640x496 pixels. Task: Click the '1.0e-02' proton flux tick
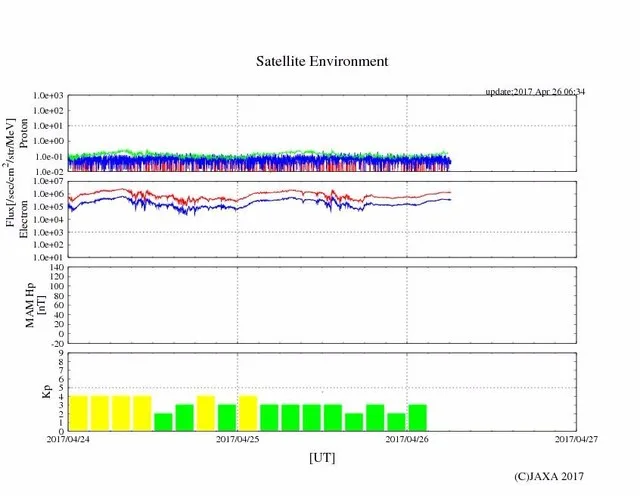[x=49, y=172]
